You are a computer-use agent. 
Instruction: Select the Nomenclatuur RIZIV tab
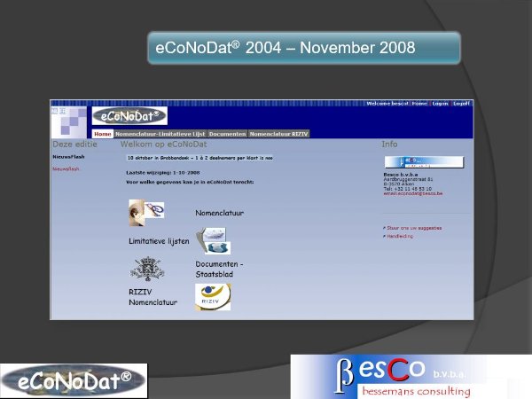[279, 134]
